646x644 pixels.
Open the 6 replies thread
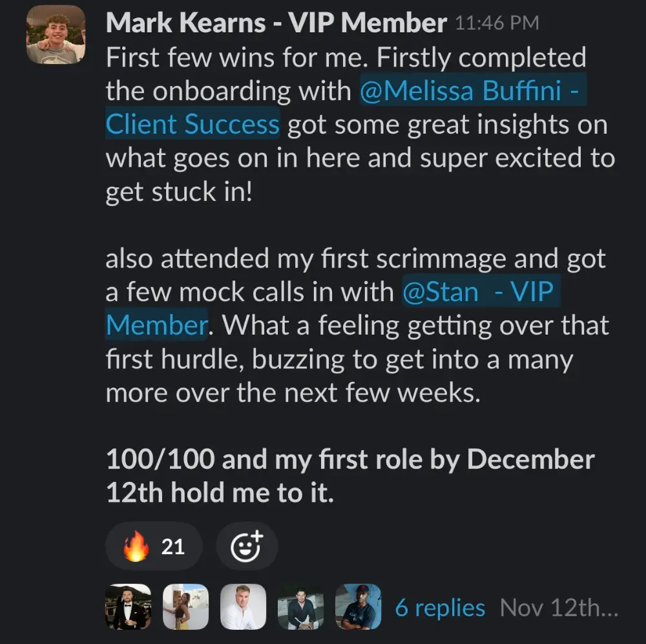[x=440, y=608]
